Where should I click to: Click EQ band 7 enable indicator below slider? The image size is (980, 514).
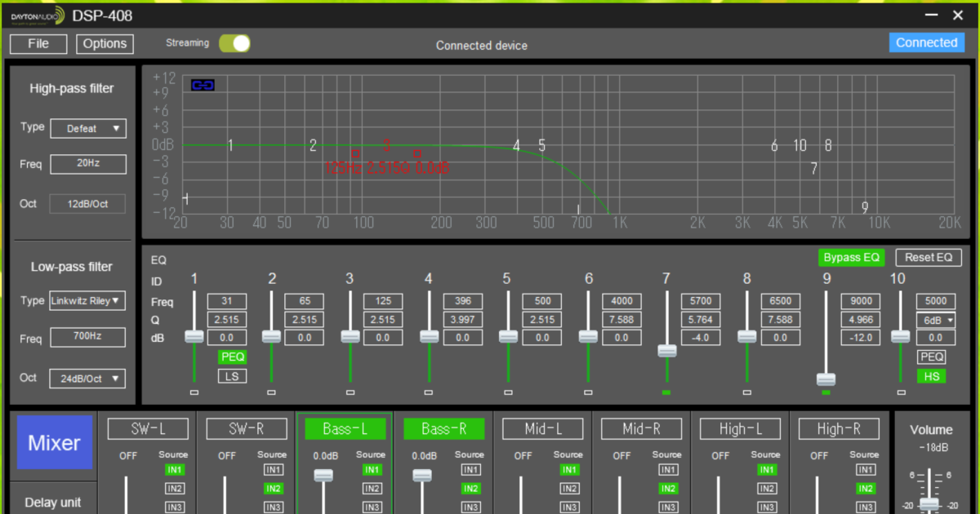[x=666, y=392]
